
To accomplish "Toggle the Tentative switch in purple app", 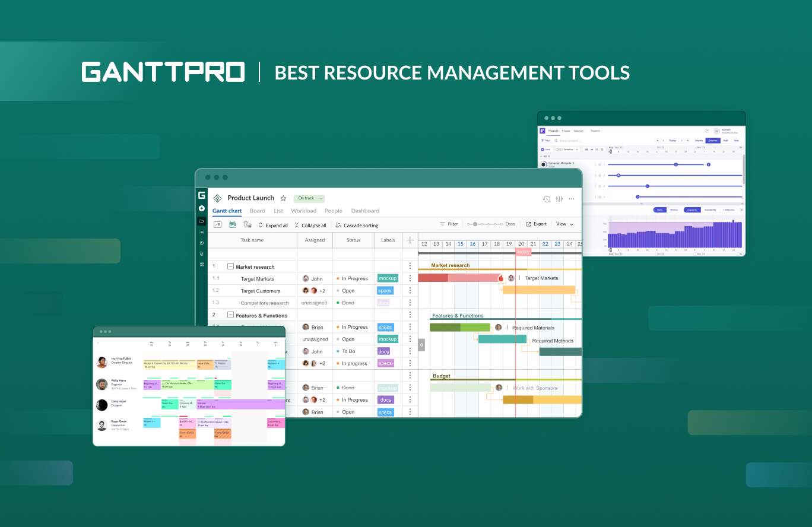I will click(559, 150).
